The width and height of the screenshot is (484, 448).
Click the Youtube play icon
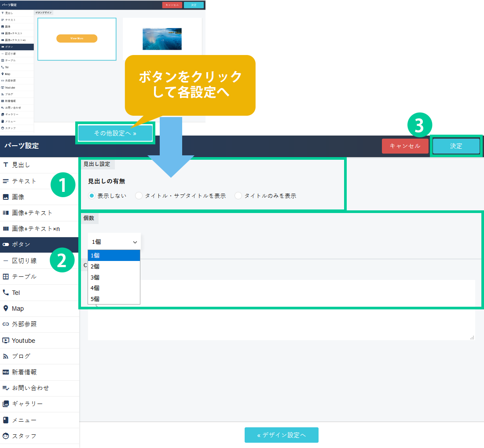[x=6, y=341]
